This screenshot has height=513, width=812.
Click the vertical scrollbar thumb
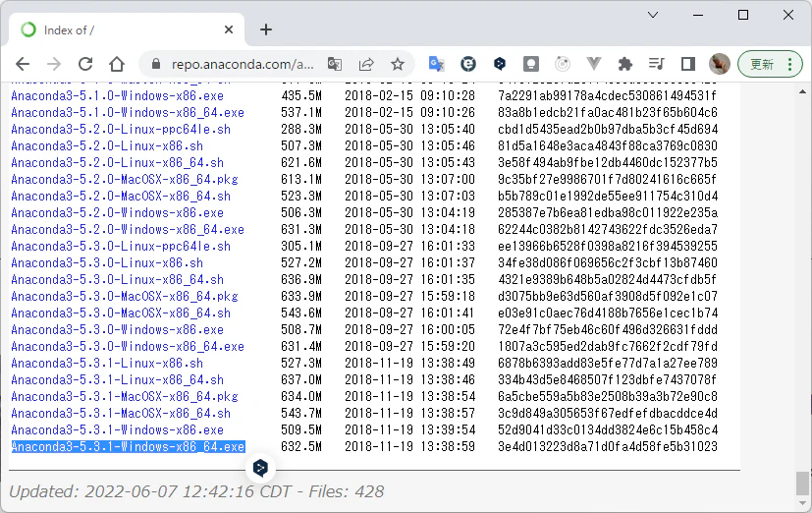tap(802, 483)
